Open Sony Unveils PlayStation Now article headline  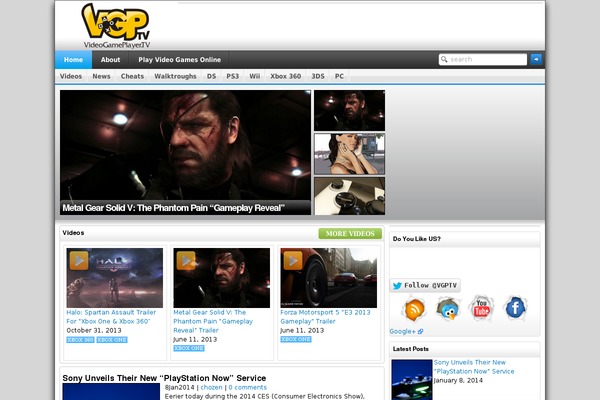click(x=164, y=378)
